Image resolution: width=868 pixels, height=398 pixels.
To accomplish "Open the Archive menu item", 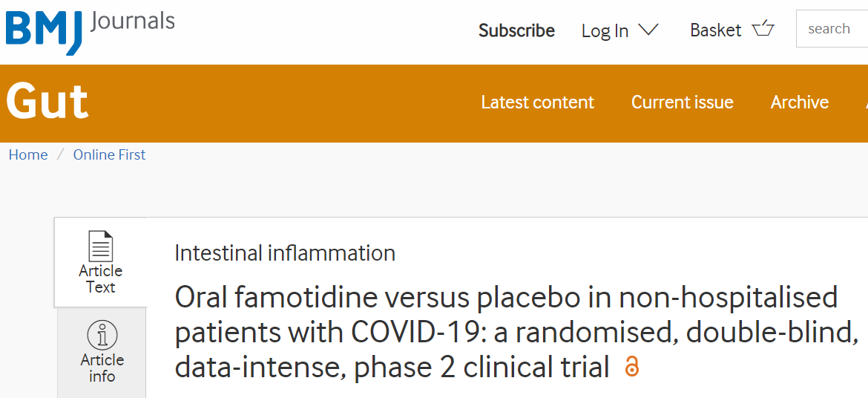I will [799, 102].
